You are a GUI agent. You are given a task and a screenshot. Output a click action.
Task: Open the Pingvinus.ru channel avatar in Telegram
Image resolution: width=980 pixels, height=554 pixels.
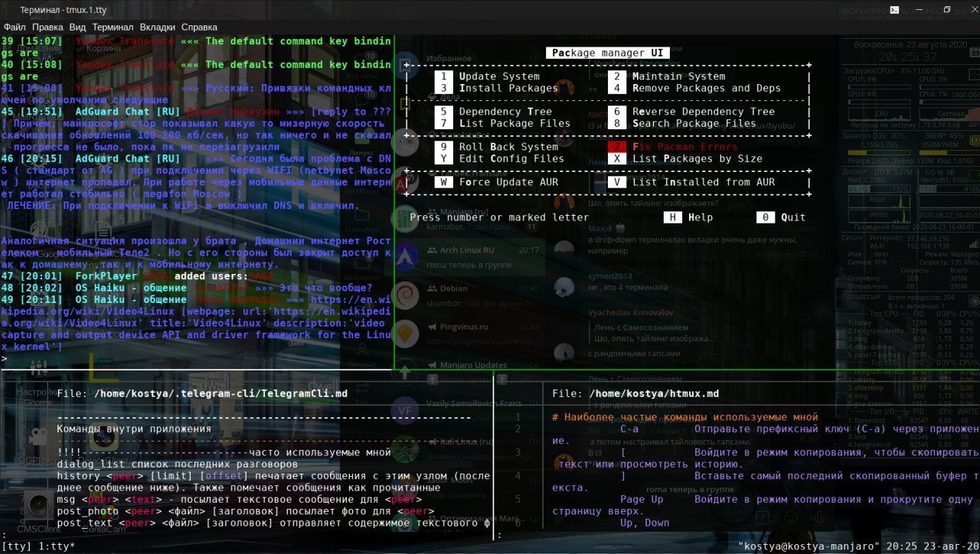click(x=406, y=334)
